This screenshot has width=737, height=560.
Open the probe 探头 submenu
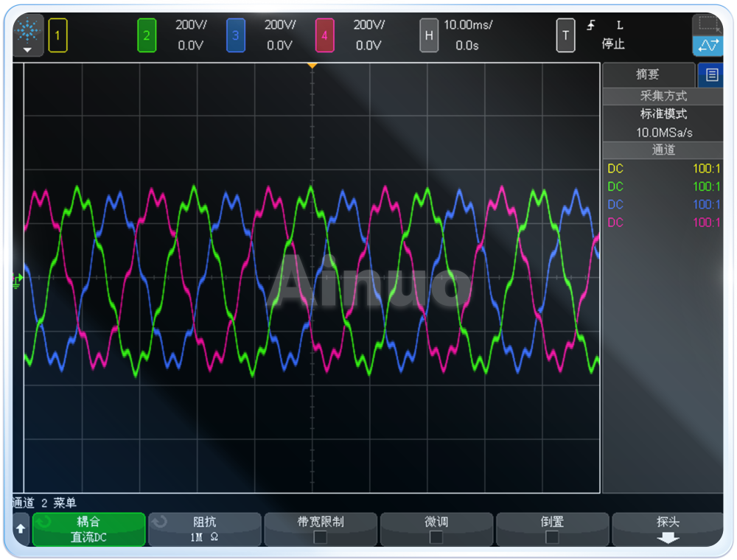pos(668,530)
